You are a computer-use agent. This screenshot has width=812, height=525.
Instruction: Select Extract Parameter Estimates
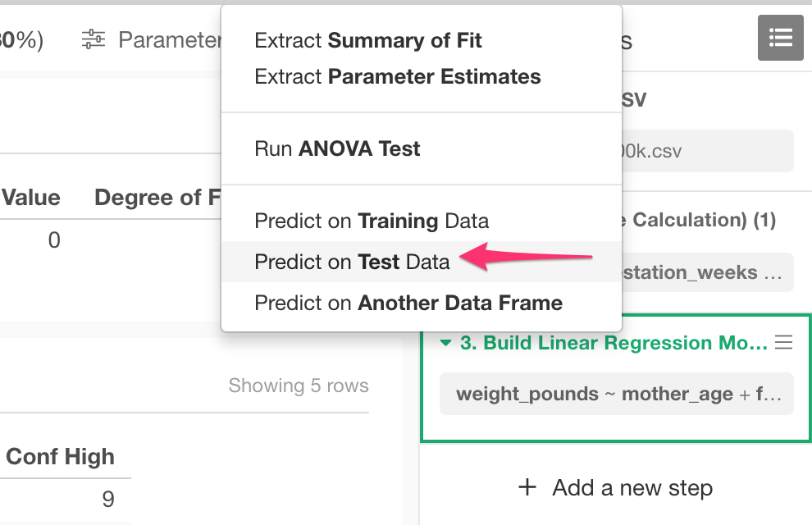(x=397, y=76)
